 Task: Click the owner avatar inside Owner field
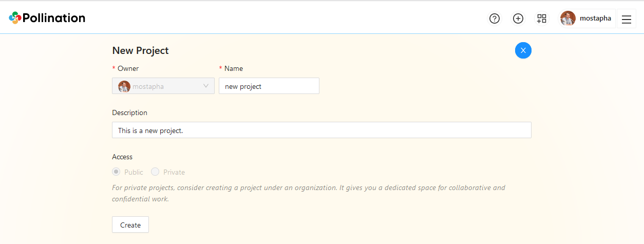(124, 86)
